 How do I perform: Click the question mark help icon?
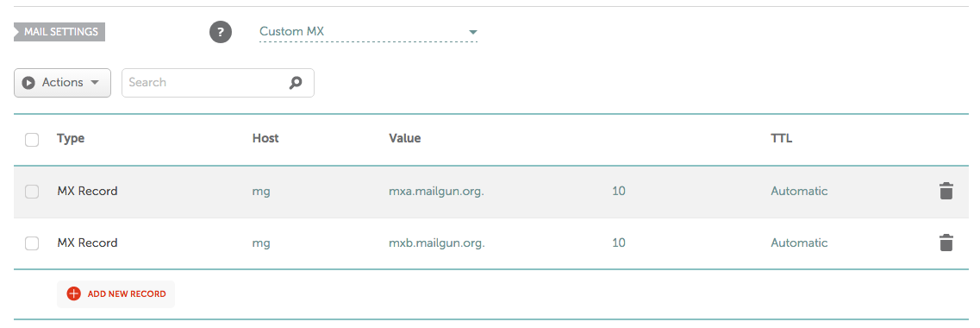tap(220, 32)
